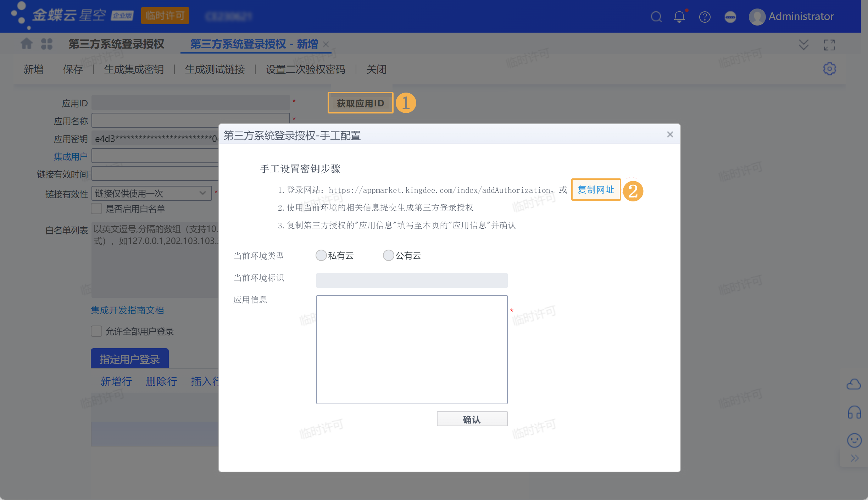Image resolution: width=868 pixels, height=500 pixels.
Task: Open the gear settings icon
Action: (829, 69)
